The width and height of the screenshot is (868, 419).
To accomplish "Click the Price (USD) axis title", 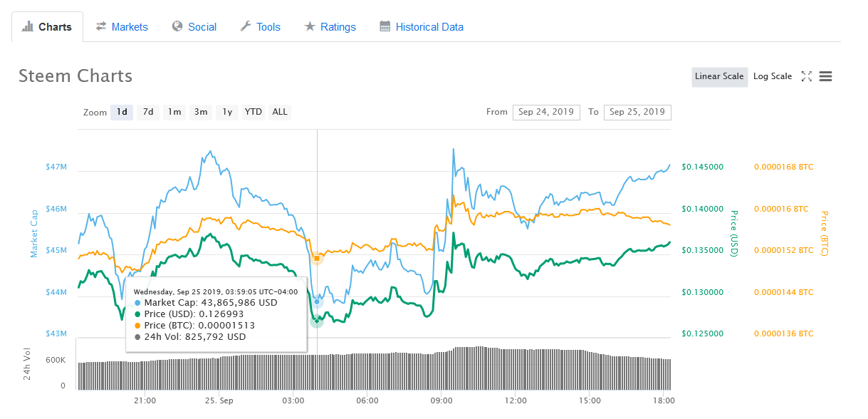I will pos(735,234).
